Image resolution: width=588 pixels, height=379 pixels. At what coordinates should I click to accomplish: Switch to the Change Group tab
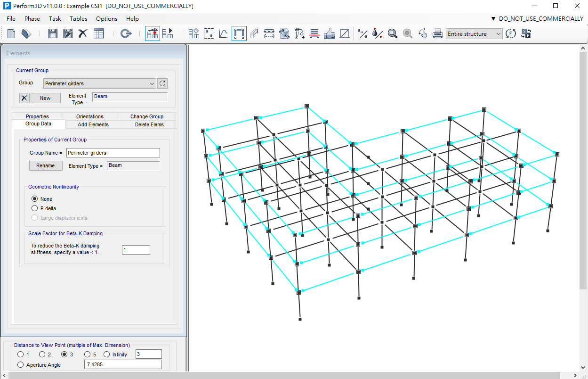pos(147,116)
